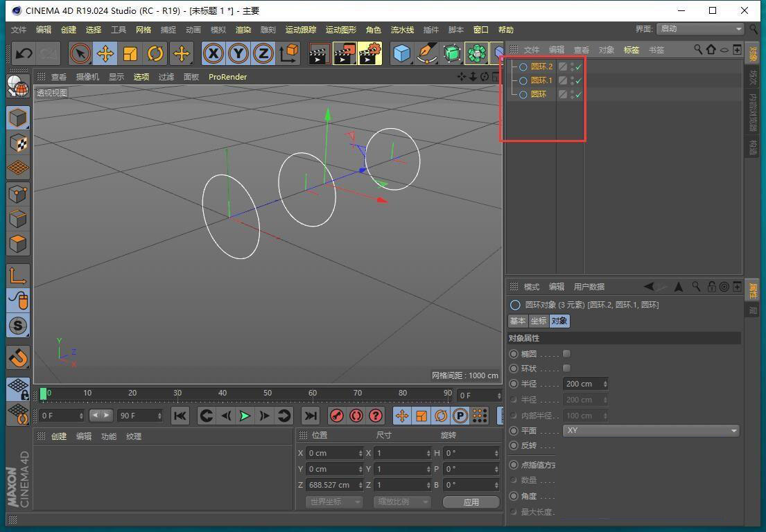
Task: Click radio dot beside 角度
Action: pos(514,496)
